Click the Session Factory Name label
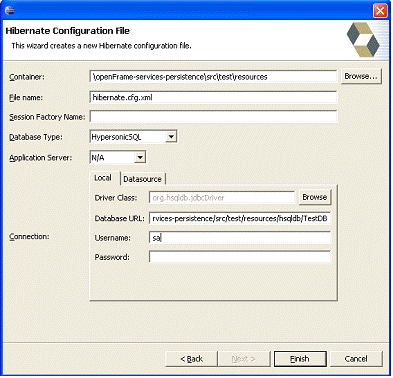The width and height of the screenshot is (393, 378). point(47,117)
